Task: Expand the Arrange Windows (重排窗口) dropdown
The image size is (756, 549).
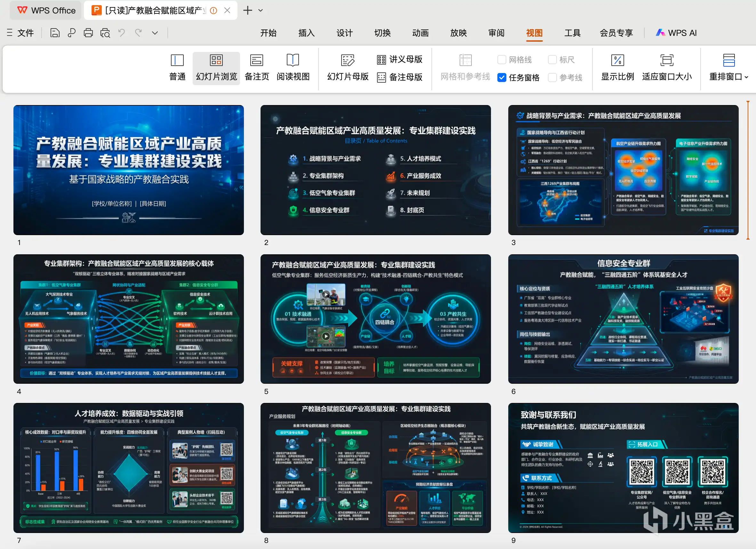Action: click(x=746, y=77)
